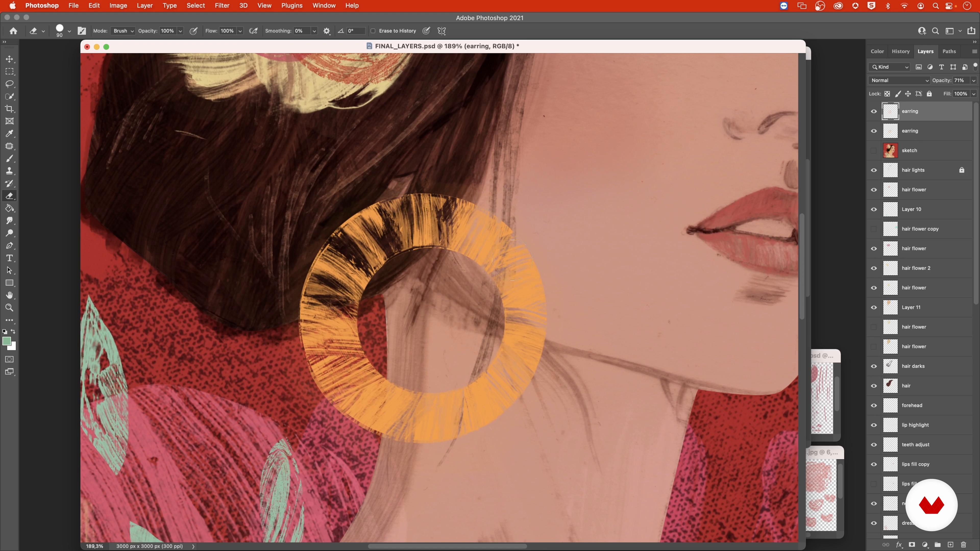980x551 pixels.
Task: Select the Eyedropper tool
Action: pyautogui.click(x=9, y=133)
